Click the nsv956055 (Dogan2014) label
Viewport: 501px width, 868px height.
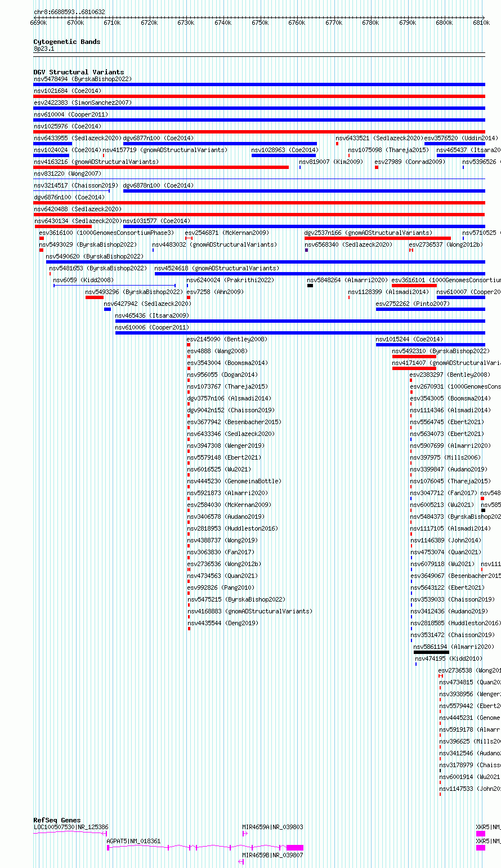(x=222, y=375)
